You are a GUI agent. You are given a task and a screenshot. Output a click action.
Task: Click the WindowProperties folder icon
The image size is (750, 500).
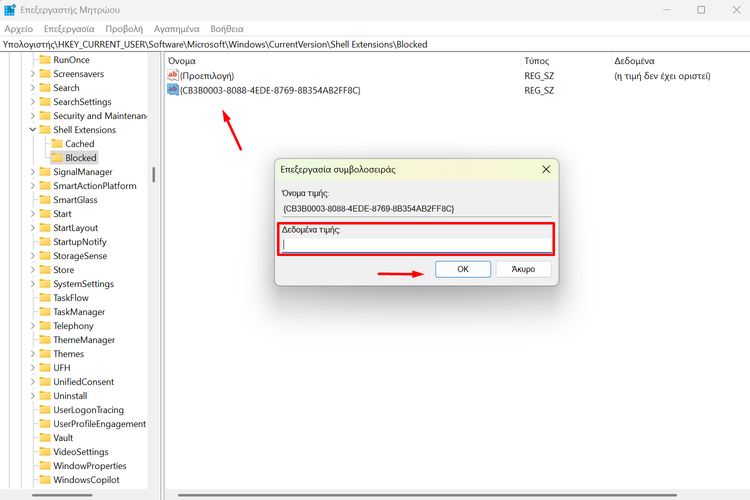pos(45,466)
